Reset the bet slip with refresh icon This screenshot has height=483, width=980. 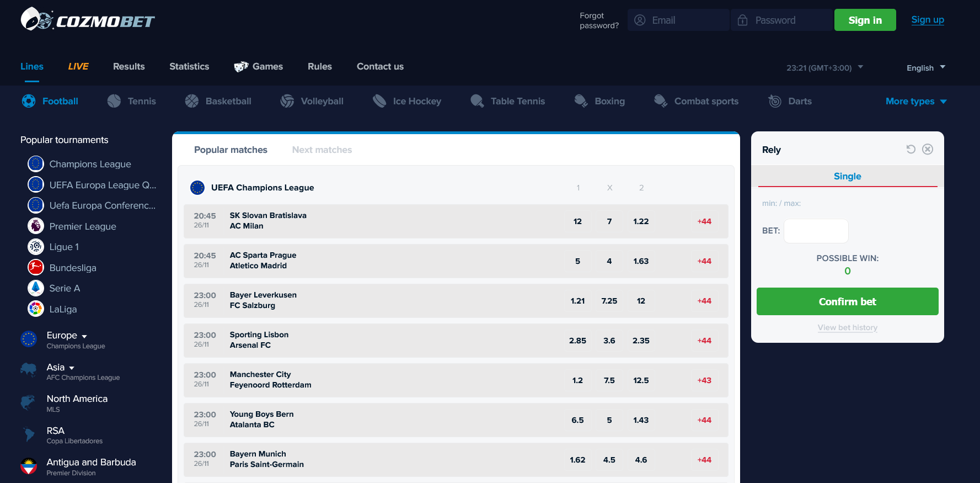[911, 149]
